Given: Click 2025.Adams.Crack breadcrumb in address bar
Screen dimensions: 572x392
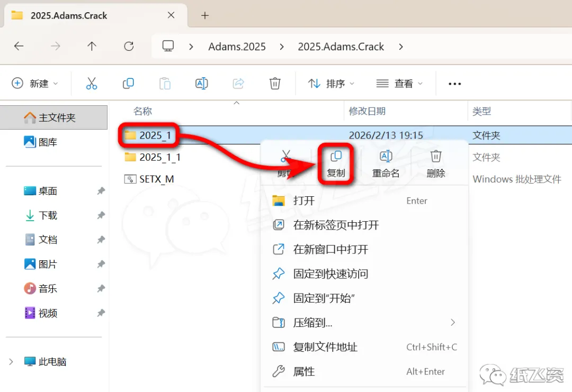Looking at the screenshot, I should click(341, 47).
